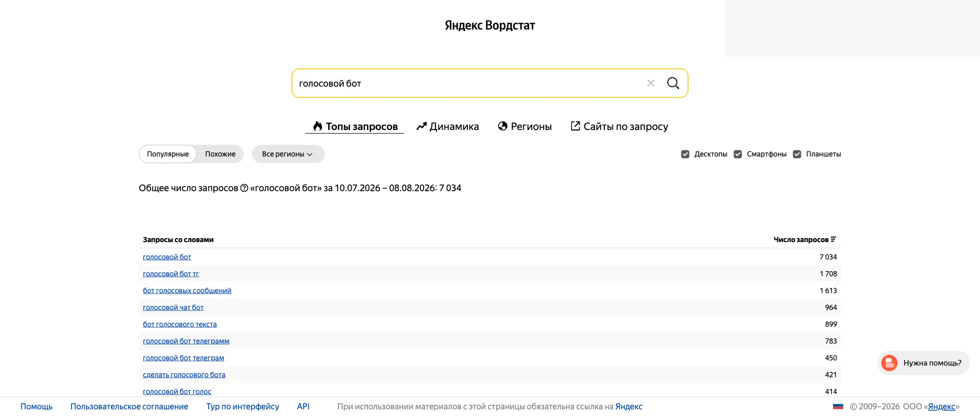This screenshot has height=416, width=980.
Task: Open the бот голосовых сообщений link
Action: pyautogui.click(x=187, y=291)
